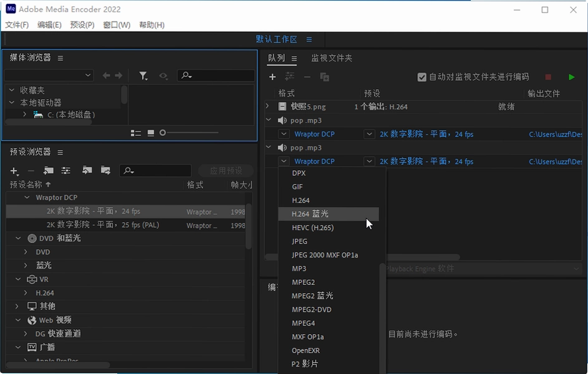Image resolution: width=588 pixels, height=374 pixels.
Task: Choose H.264 蓝光 from the format list
Action: tap(329, 214)
